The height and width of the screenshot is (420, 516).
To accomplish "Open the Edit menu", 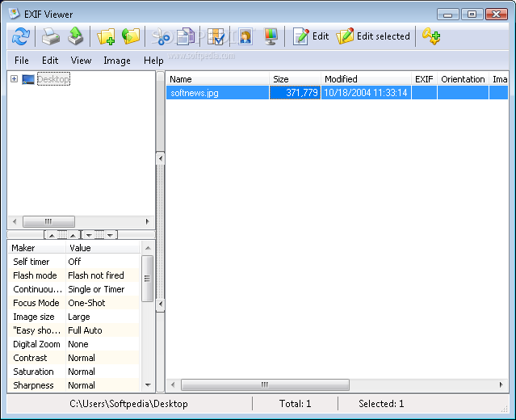I will [50, 61].
